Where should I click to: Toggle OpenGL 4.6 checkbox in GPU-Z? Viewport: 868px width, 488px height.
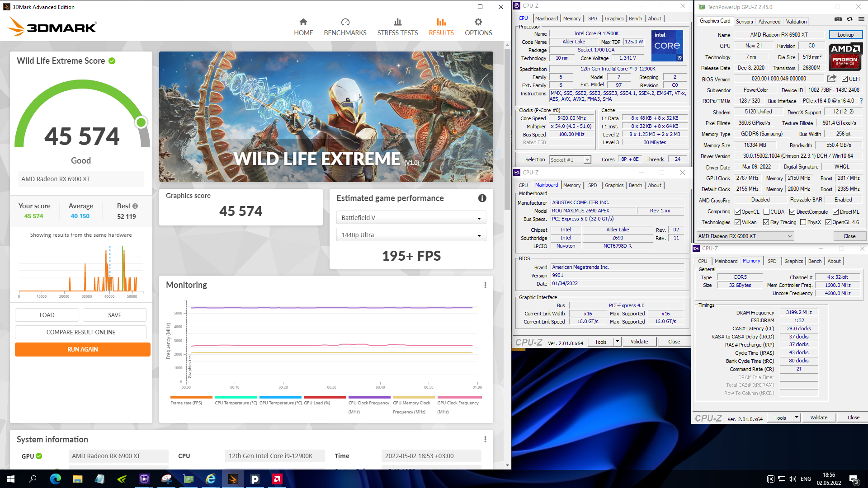(828, 222)
